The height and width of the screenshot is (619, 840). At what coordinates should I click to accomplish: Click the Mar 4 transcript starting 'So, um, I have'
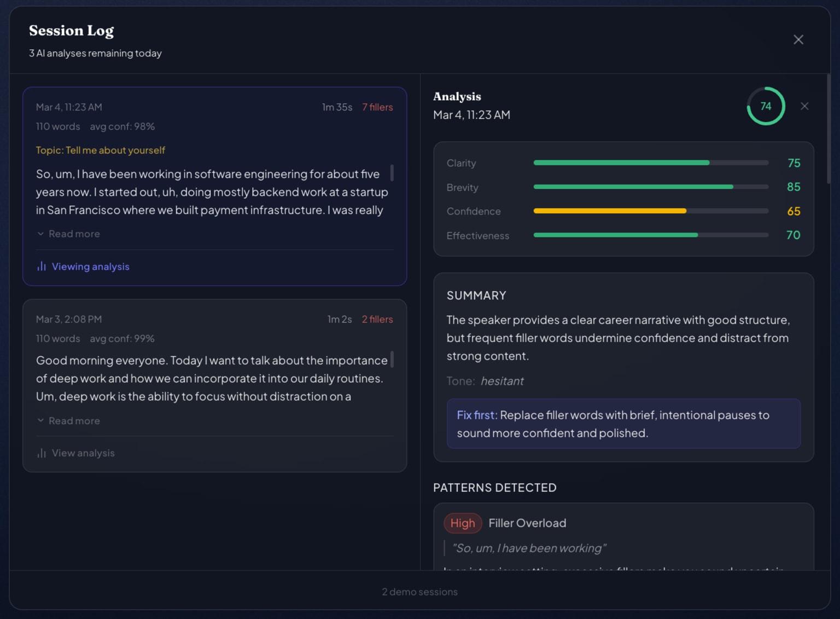[212, 192]
